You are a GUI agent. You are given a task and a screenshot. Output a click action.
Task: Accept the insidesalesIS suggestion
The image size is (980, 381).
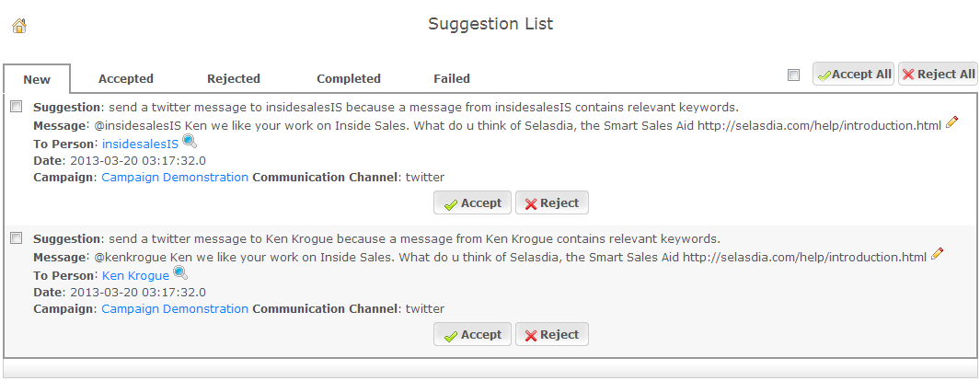coord(472,203)
